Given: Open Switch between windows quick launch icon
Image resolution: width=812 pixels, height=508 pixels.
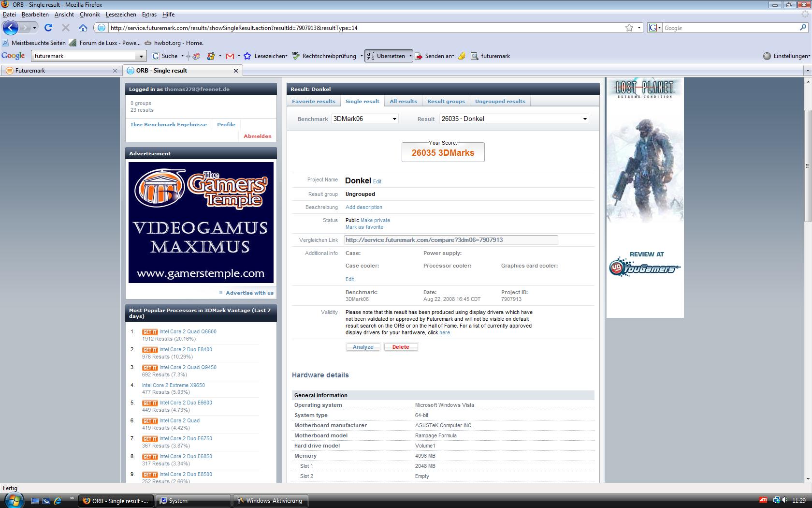Looking at the screenshot, I should tap(46, 501).
